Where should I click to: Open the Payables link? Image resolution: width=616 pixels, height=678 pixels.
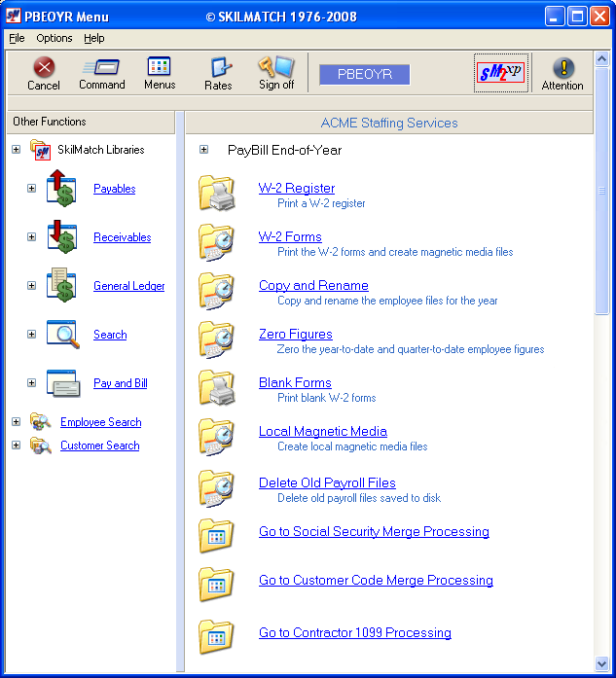point(115,189)
